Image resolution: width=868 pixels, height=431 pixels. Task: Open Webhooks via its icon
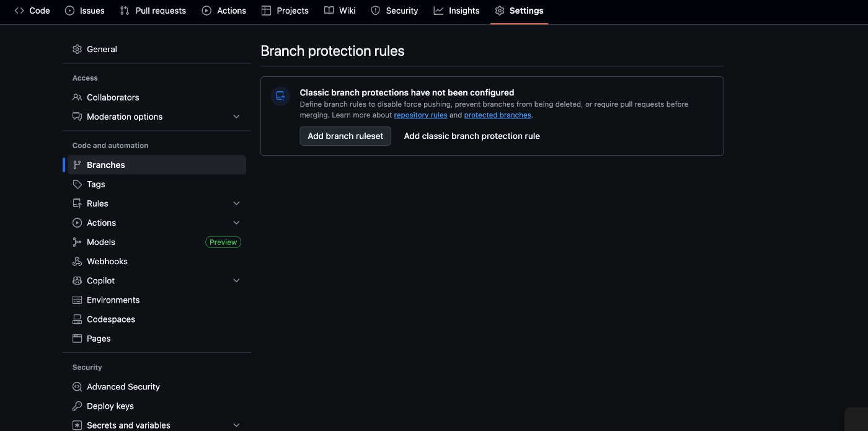click(76, 261)
